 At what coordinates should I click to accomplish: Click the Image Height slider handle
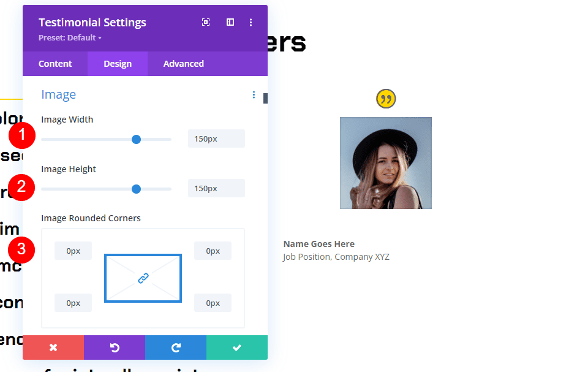pos(136,189)
